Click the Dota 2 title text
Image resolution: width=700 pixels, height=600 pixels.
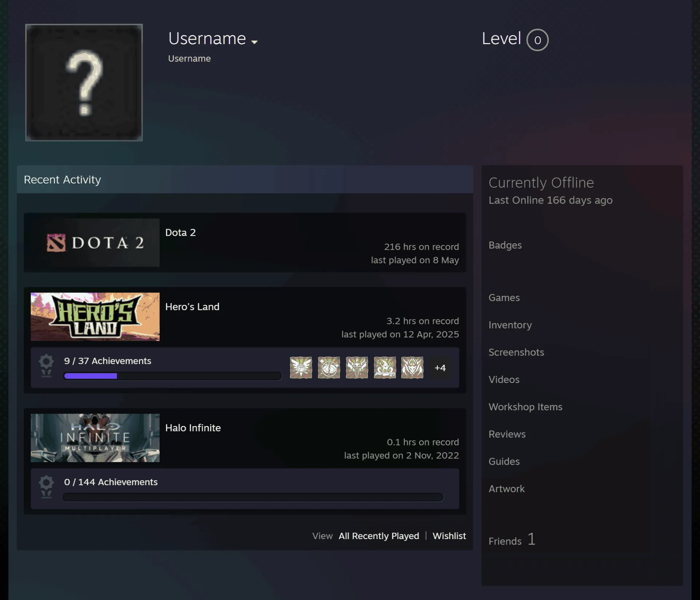pos(180,232)
